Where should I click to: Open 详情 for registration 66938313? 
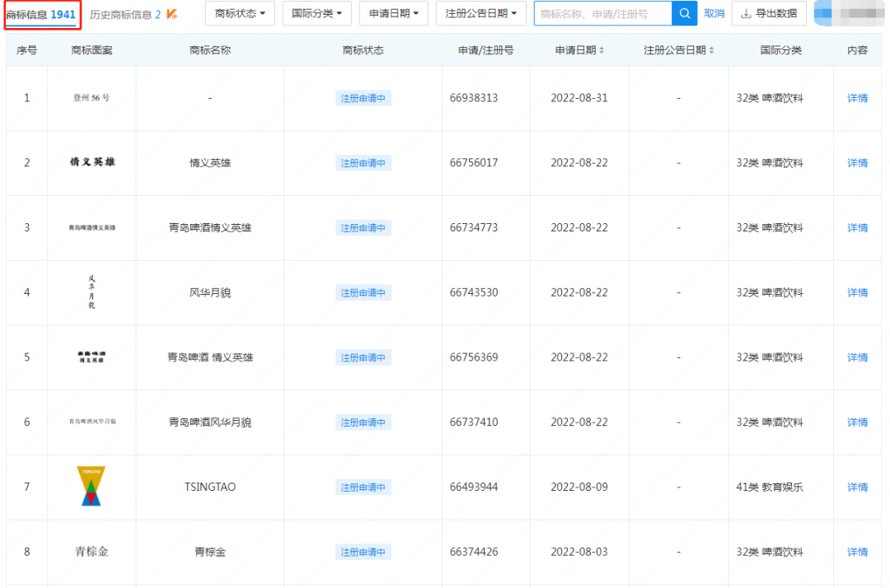click(x=857, y=98)
